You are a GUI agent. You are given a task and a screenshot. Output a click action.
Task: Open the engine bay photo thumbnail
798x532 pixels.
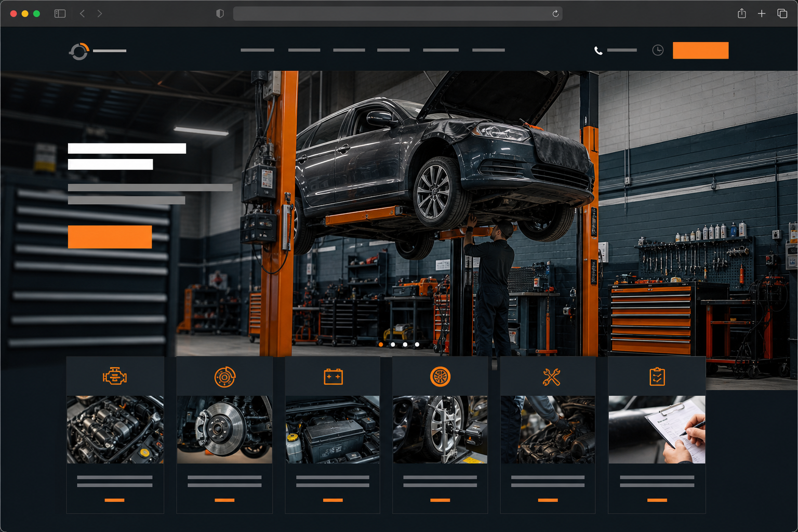[115, 430]
